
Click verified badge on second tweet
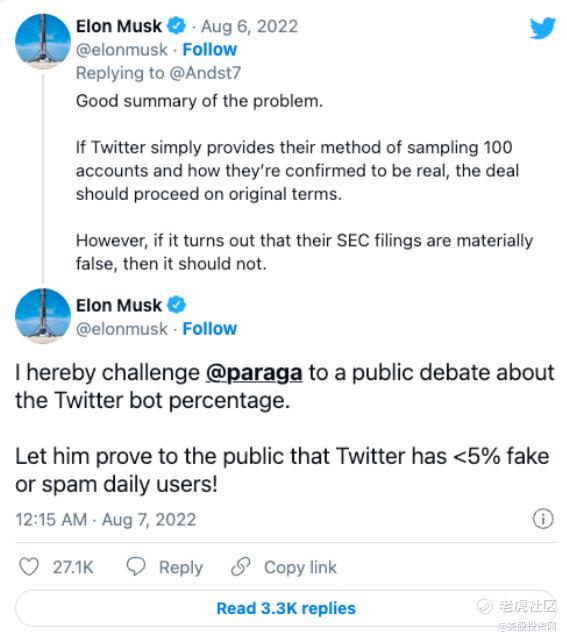click(176, 305)
